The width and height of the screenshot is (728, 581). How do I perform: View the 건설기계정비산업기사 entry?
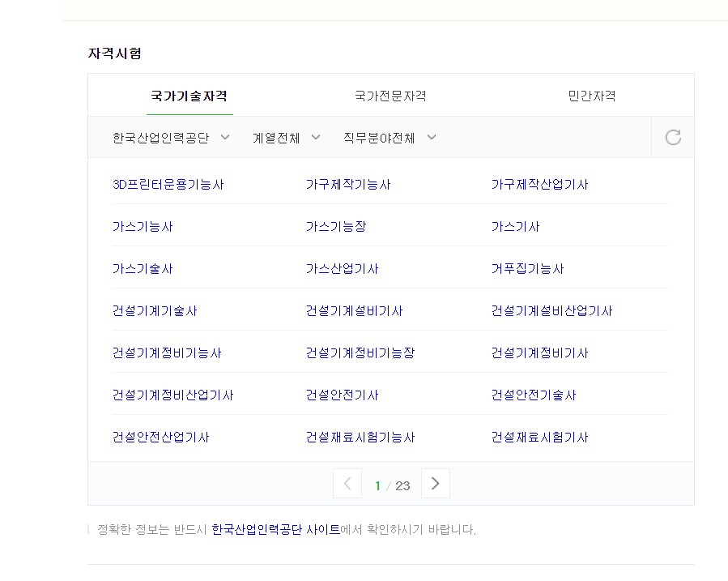coord(172,395)
